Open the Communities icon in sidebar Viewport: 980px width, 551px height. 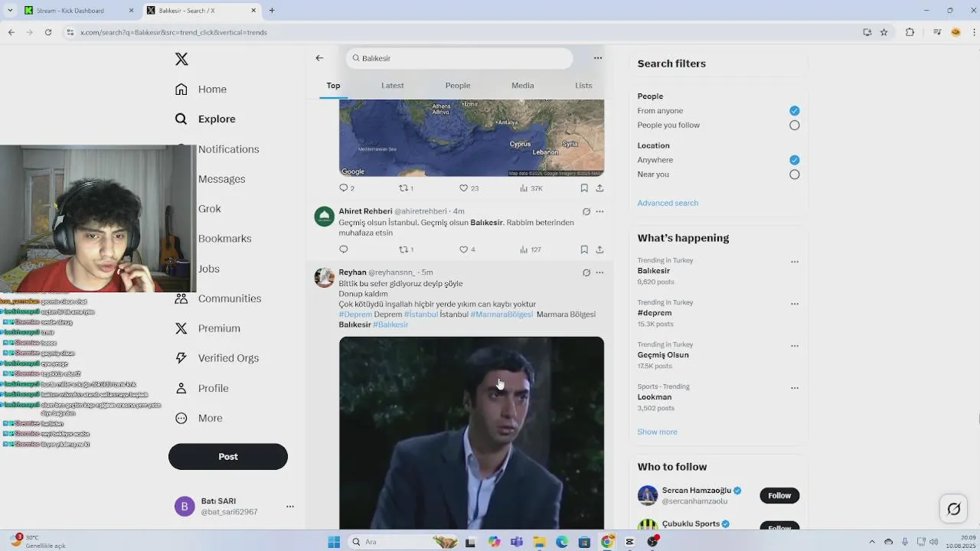tap(181, 298)
